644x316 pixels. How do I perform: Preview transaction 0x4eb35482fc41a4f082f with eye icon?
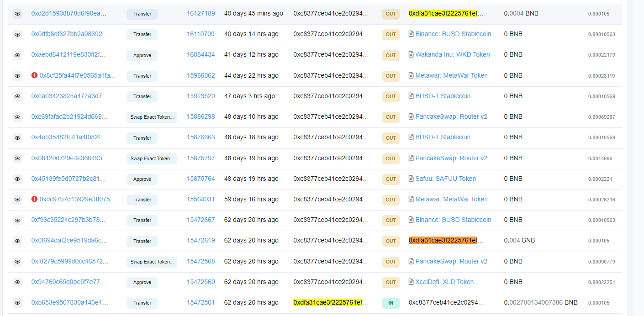(x=17, y=137)
